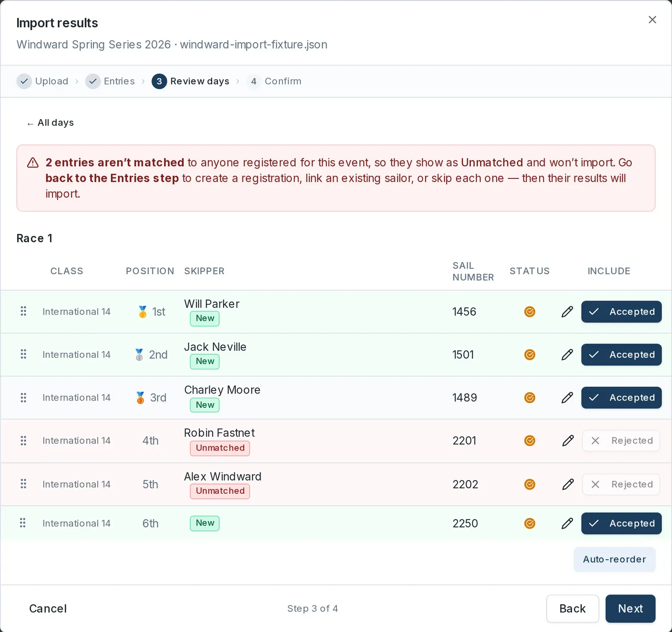The width and height of the screenshot is (672, 632).
Task: Click the Race 1 heading
Action: (34, 238)
